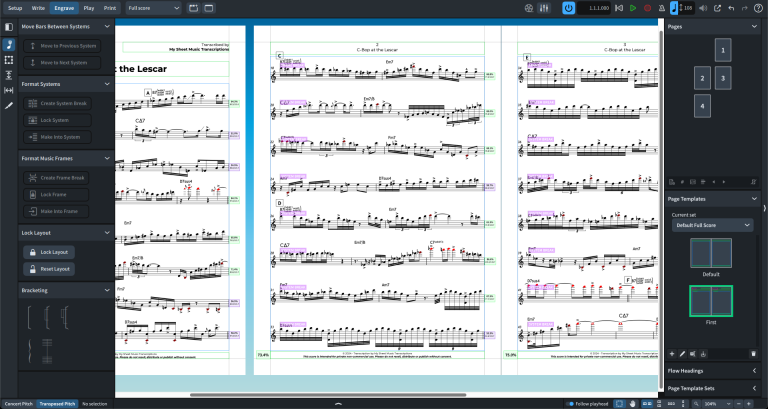Viewport: 768px width, 409px height.
Task: Add new page template with plus icon
Action: point(672,354)
